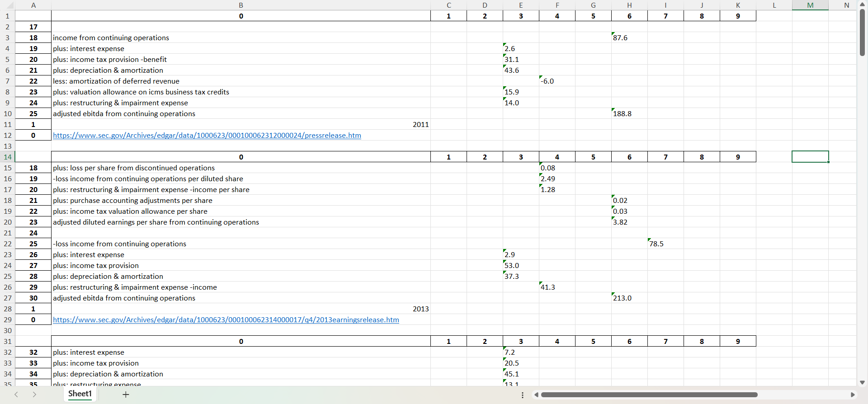The image size is (868, 404).
Task: Select cell with value 0.03
Action: 629,211
